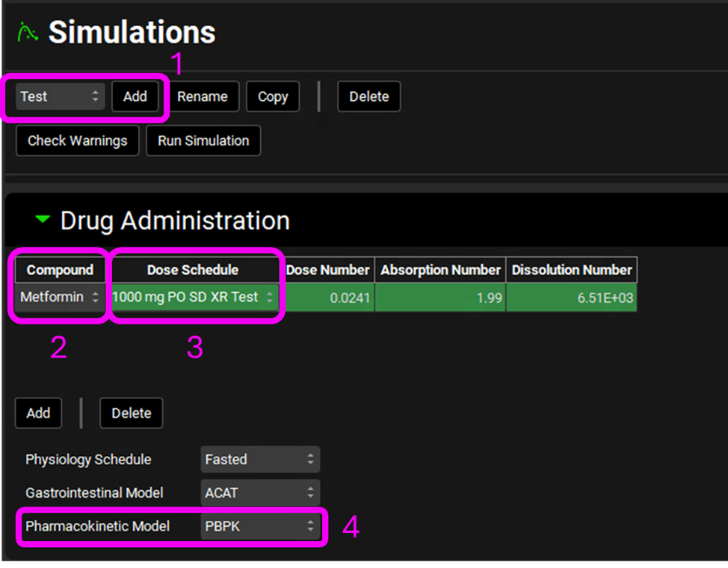The image size is (728, 568).
Task: Click the Dose Schedule column header
Action: click(x=193, y=270)
